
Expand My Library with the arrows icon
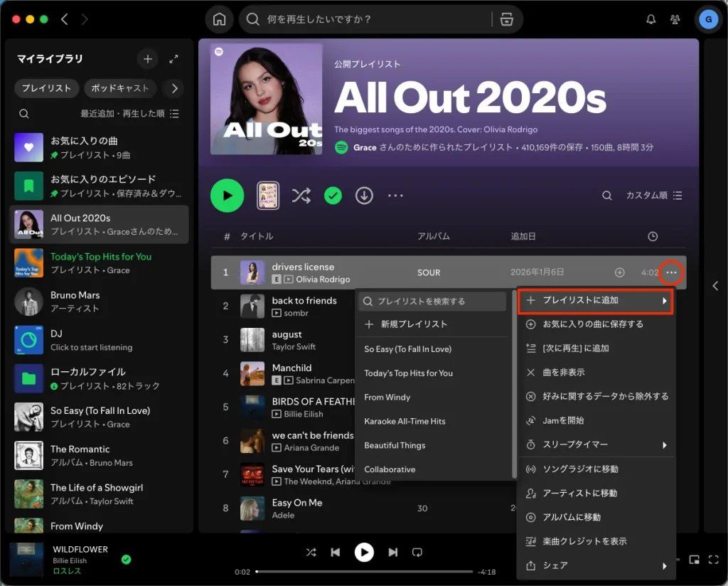coord(173,59)
